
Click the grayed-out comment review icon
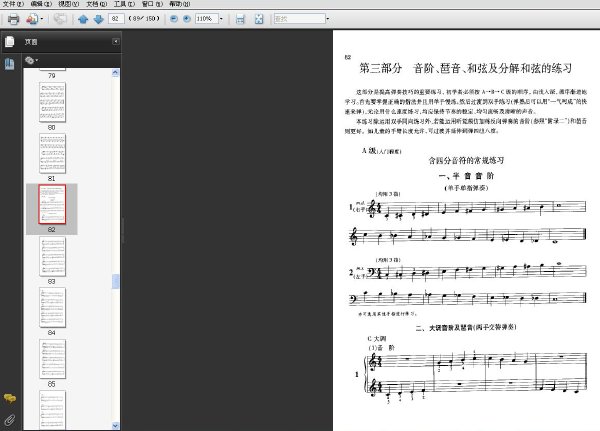(60, 19)
